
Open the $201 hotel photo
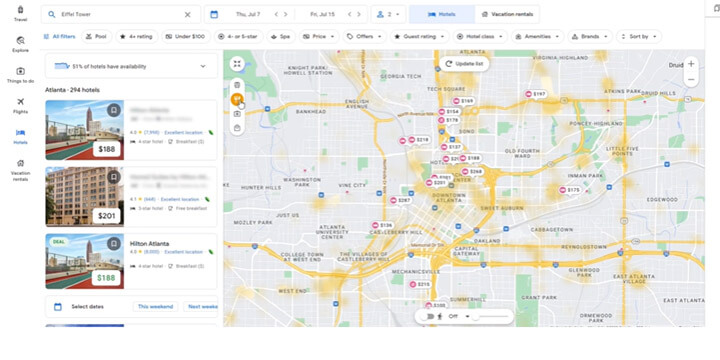(84, 197)
